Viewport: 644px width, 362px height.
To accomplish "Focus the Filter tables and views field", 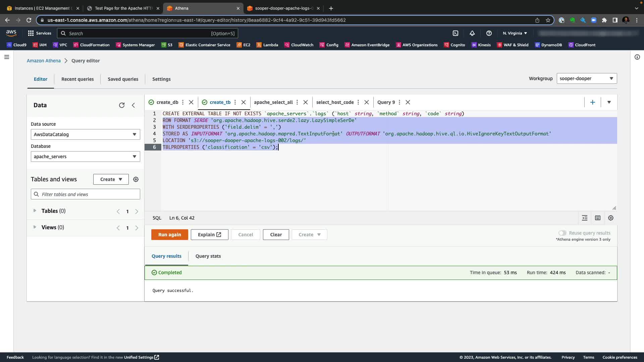I will point(89,194).
